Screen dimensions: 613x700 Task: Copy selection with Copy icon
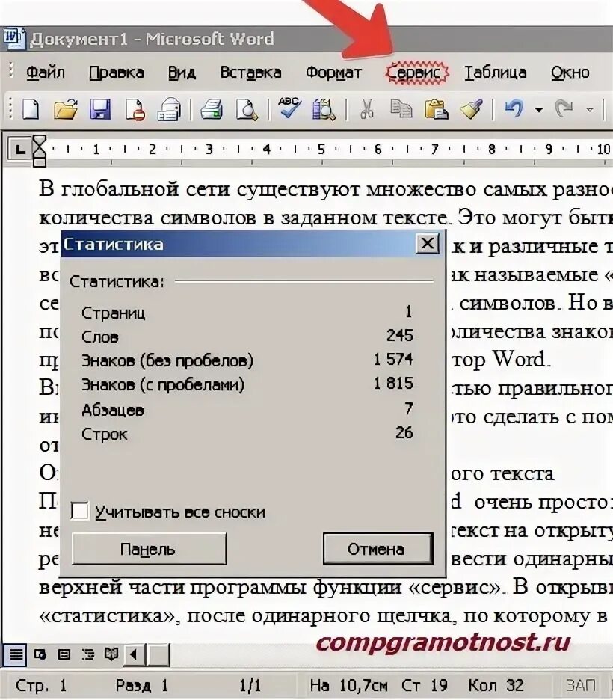401,109
